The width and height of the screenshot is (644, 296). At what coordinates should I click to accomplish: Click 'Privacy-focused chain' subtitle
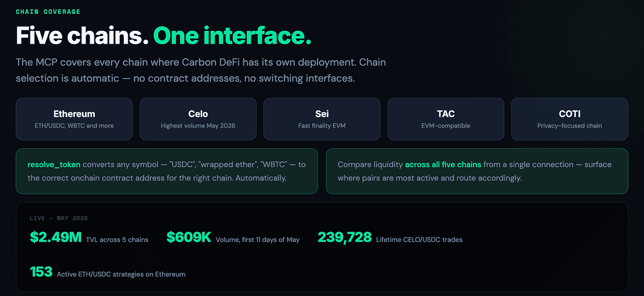coord(569,125)
